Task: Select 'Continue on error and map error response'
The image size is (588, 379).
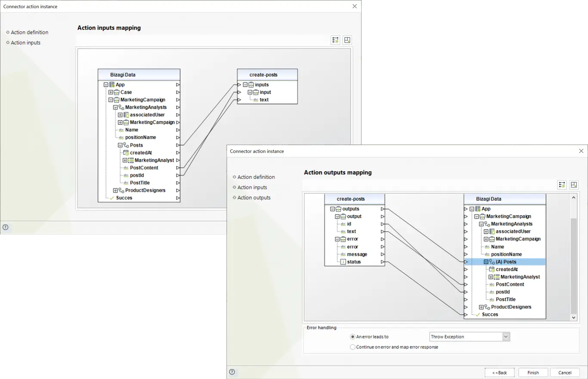Action: [353, 347]
